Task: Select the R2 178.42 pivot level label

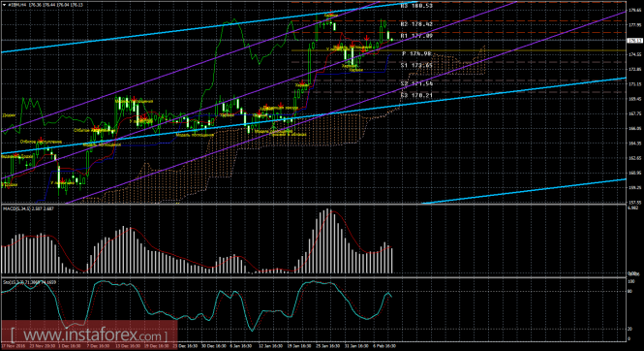Action: [416, 24]
